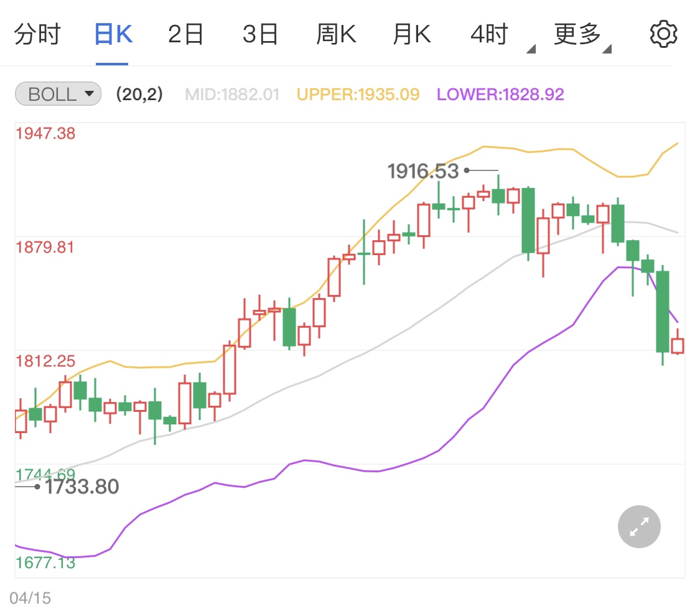This screenshot has height=611, width=700.
Task: Click the UPPER:1935.09 value
Action: [358, 94]
